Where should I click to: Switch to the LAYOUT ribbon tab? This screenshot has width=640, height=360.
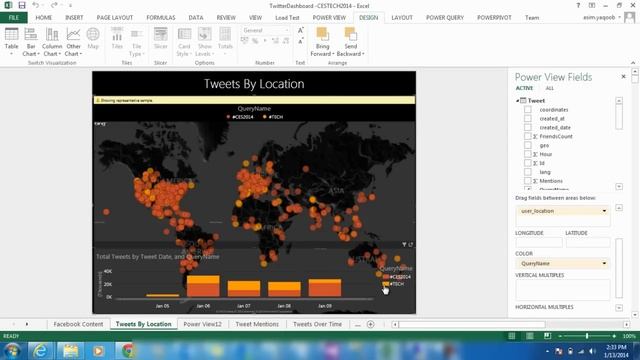point(402,18)
